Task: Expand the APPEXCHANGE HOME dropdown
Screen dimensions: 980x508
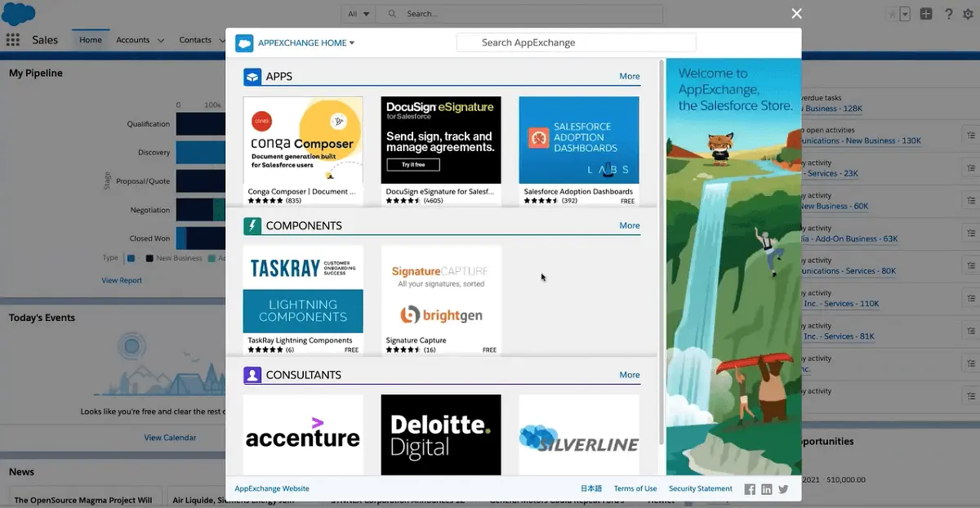Action: pos(306,43)
